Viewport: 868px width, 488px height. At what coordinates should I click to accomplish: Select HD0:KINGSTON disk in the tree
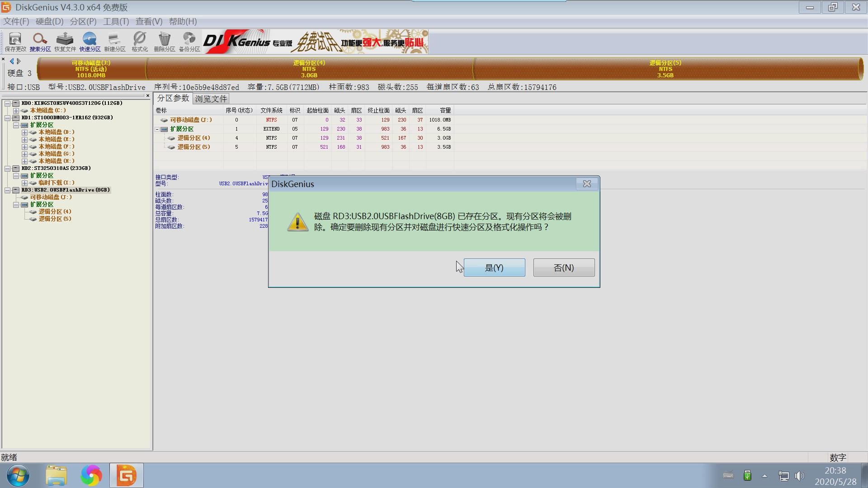[71, 103]
